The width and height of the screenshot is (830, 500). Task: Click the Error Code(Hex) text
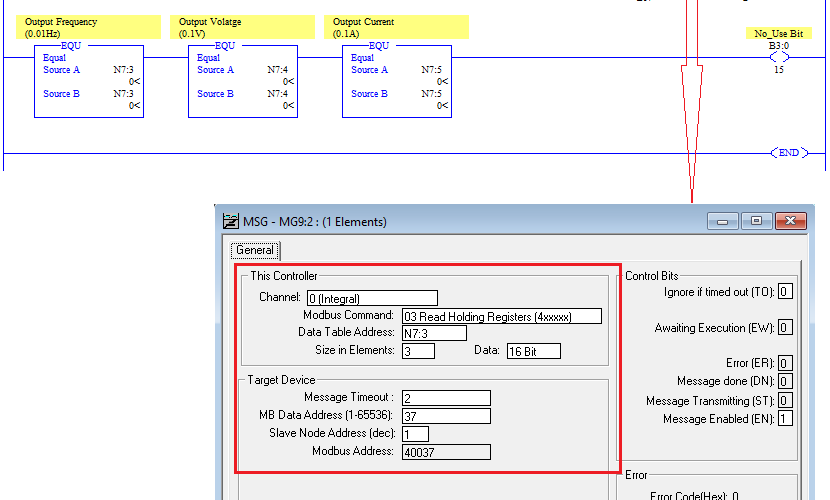tap(694, 495)
